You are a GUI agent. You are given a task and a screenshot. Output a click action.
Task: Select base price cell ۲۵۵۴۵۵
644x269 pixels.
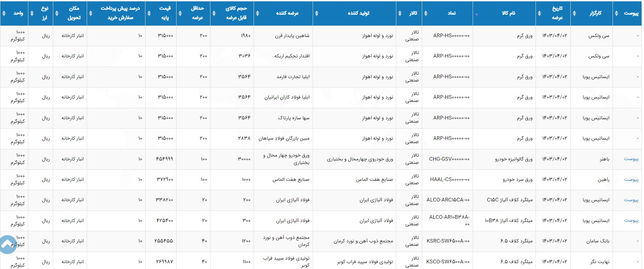164,241
